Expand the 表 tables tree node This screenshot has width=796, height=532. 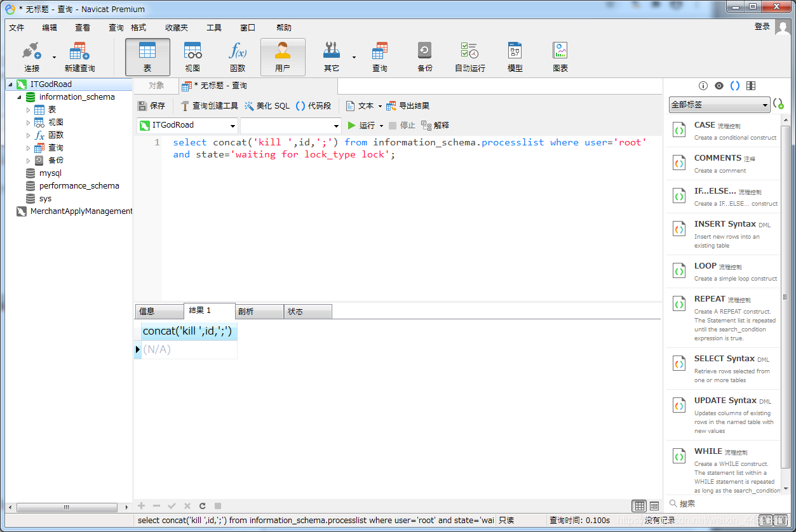[x=28, y=110]
